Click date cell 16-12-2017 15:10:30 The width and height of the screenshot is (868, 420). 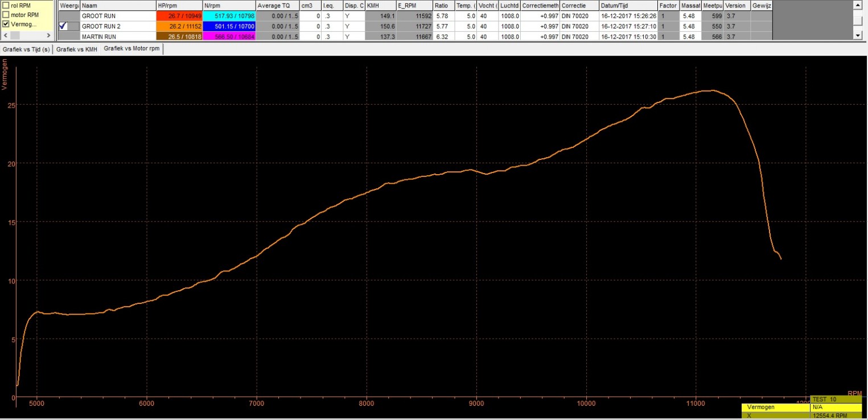[x=628, y=36]
